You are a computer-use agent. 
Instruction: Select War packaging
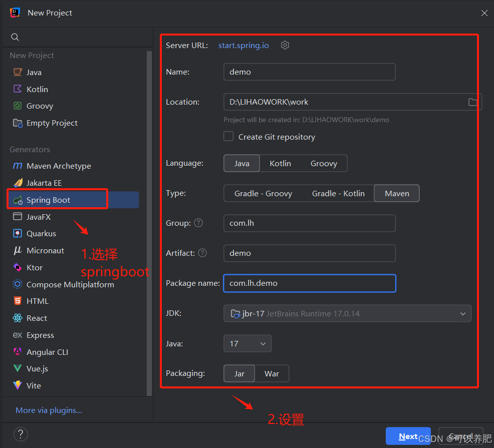click(x=272, y=373)
